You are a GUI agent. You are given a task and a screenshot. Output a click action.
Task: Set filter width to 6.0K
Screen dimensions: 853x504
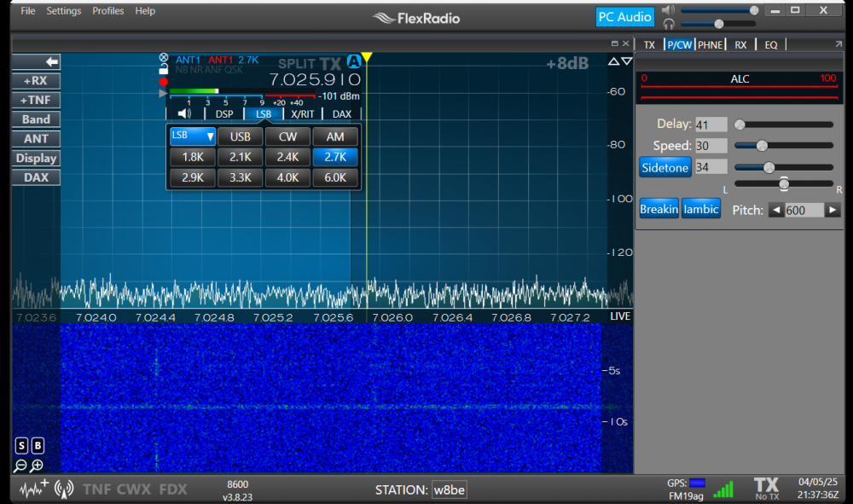tap(335, 177)
